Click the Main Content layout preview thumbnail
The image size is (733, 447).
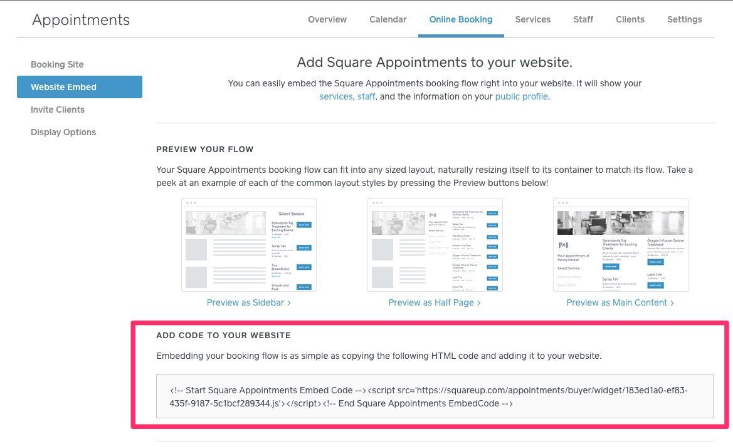coord(621,244)
